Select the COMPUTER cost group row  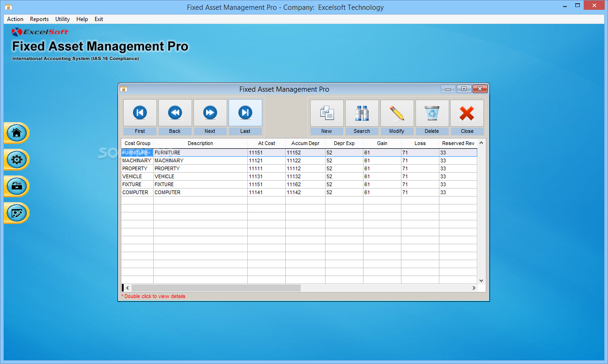pyautogui.click(x=299, y=192)
